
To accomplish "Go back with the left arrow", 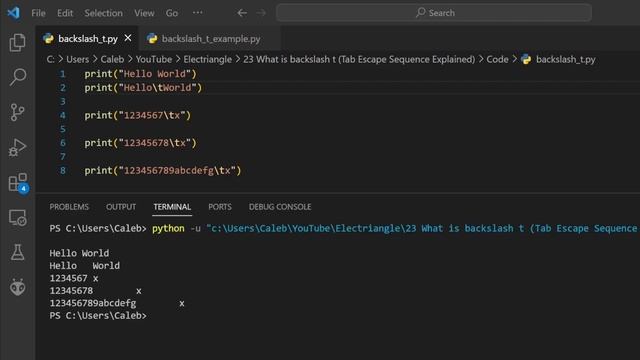I will 242,13.
